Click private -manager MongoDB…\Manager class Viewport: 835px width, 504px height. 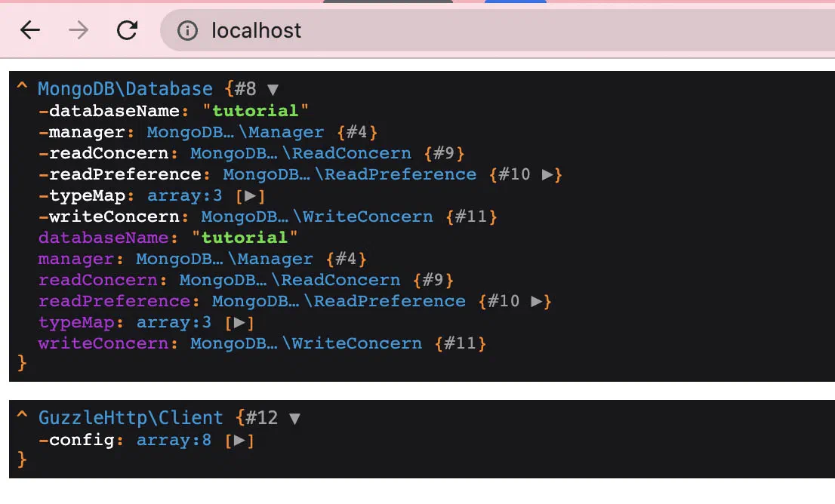point(236,132)
